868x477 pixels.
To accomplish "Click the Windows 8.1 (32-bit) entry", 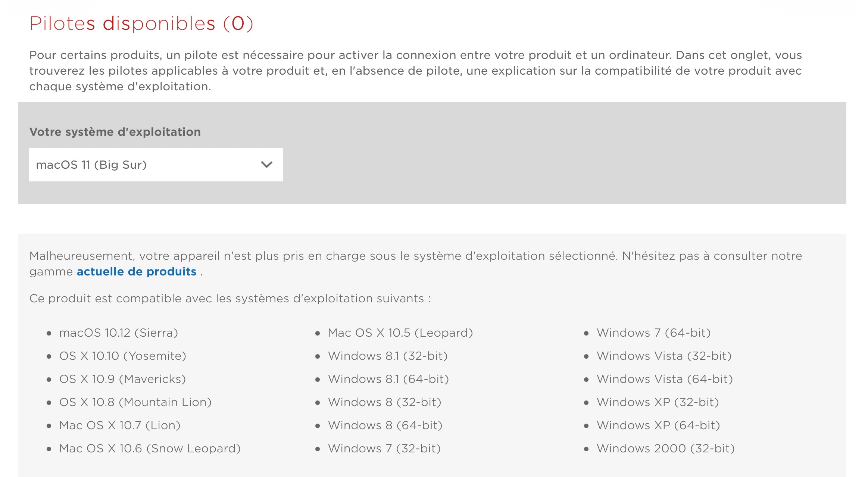I will click(x=388, y=356).
